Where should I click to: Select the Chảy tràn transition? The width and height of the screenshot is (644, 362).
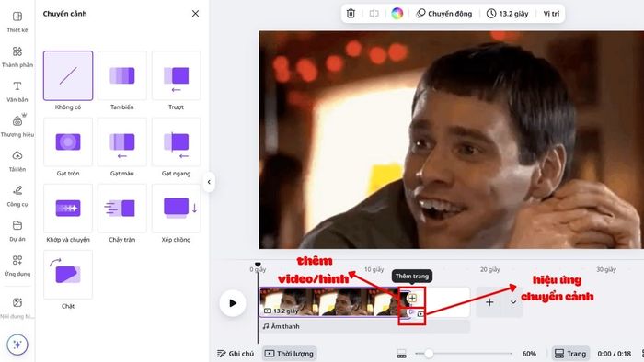tap(122, 209)
